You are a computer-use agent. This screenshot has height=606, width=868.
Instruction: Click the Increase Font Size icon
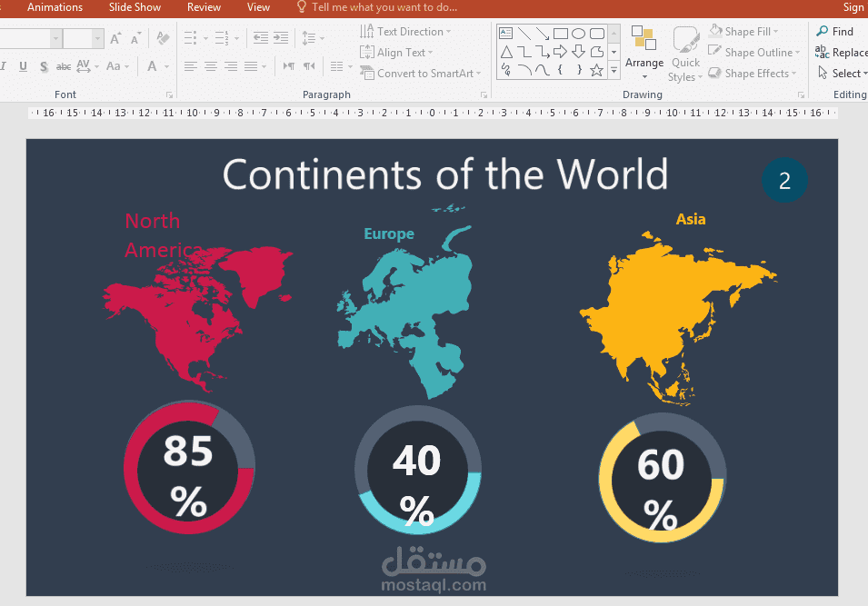point(115,38)
